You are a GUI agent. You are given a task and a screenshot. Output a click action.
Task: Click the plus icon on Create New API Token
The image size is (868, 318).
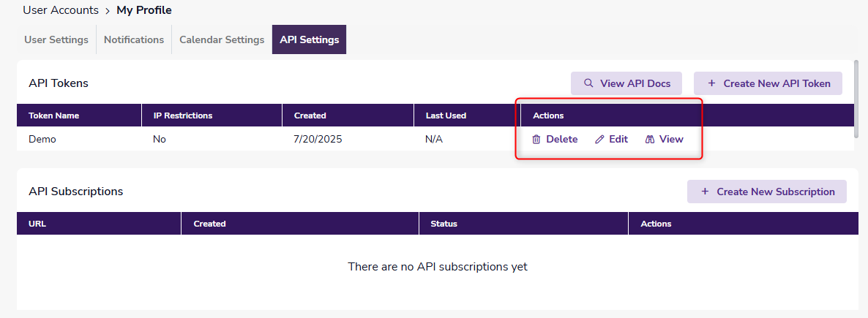711,83
